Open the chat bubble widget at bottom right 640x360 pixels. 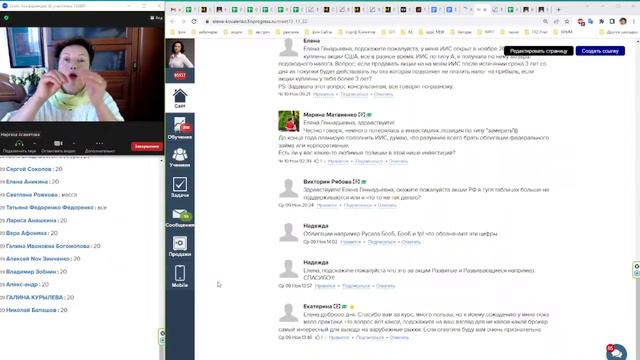pos(617,352)
